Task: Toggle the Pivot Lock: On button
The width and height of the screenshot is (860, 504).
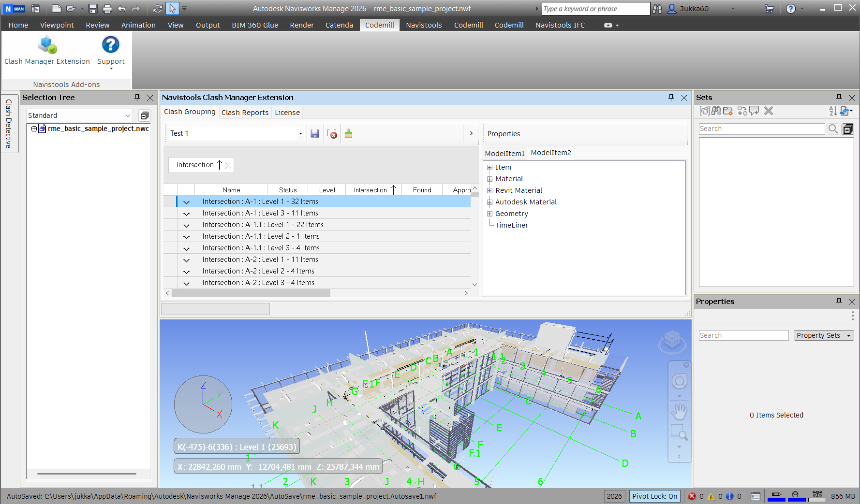Action: click(x=654, y=496)
